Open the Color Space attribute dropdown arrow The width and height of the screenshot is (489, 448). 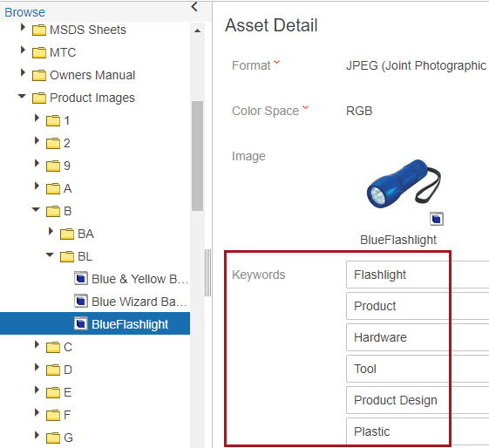pos(305,107)
